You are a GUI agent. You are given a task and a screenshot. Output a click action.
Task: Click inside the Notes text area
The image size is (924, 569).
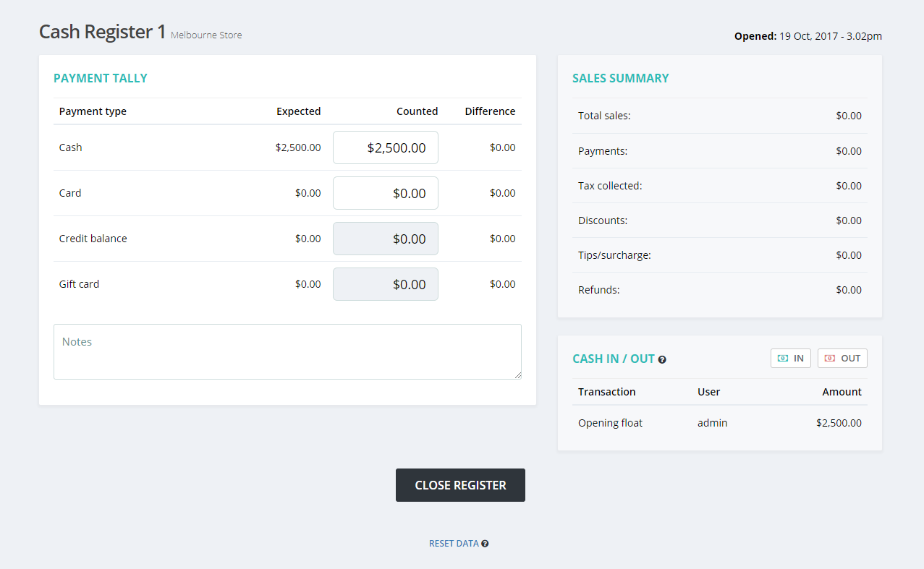click(x=287, y=351)
